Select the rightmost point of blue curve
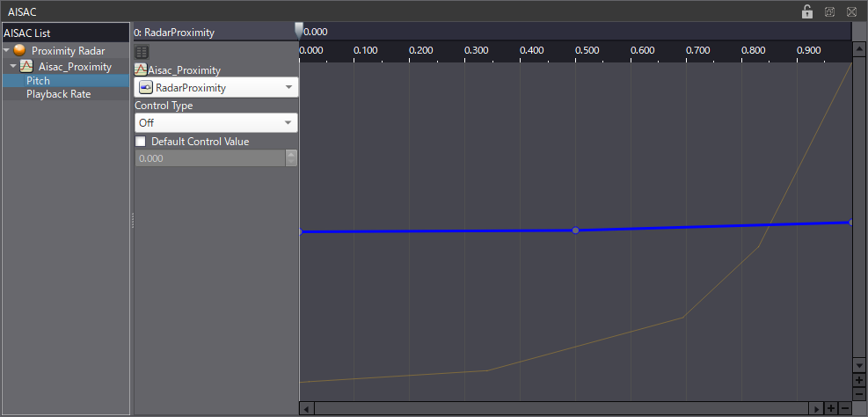Image resolution: width=868 pixels, height=417 pixels. [850, 222]
